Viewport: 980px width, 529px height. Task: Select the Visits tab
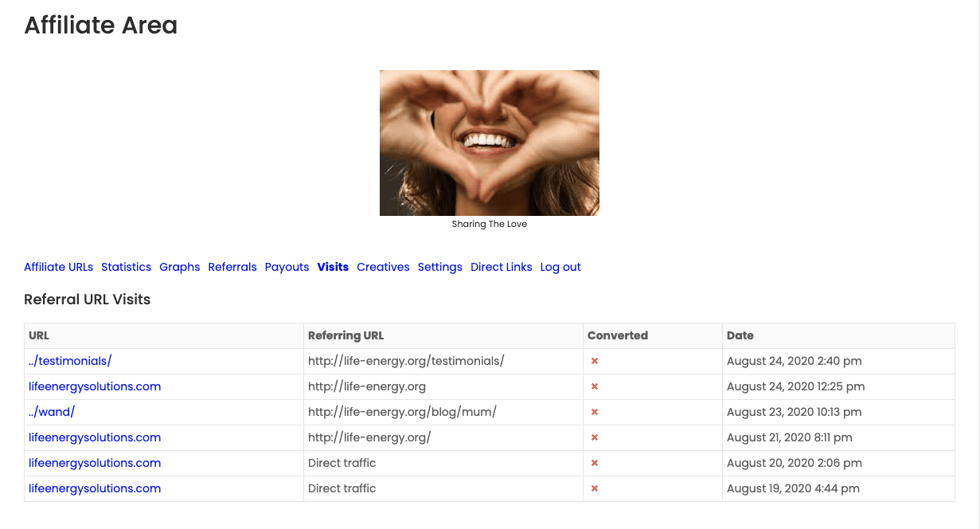click(333, 267)
